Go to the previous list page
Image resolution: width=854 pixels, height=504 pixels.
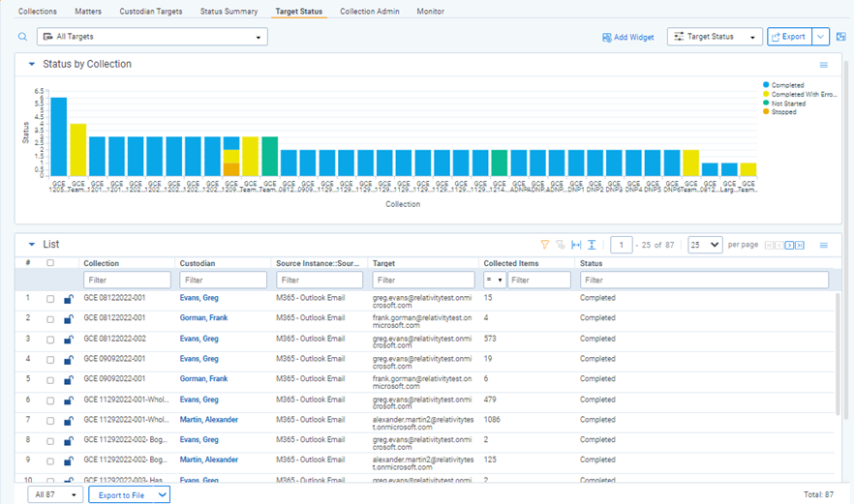(x=778, y=245)
